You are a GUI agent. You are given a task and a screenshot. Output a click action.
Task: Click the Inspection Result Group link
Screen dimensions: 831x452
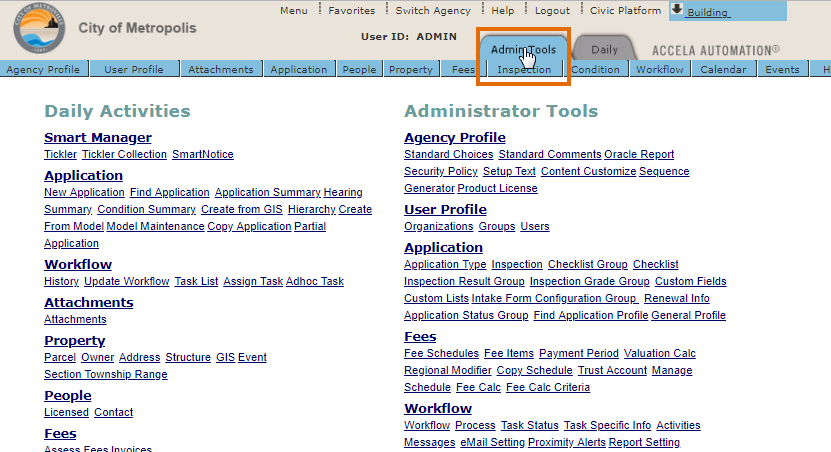[464, 282]
